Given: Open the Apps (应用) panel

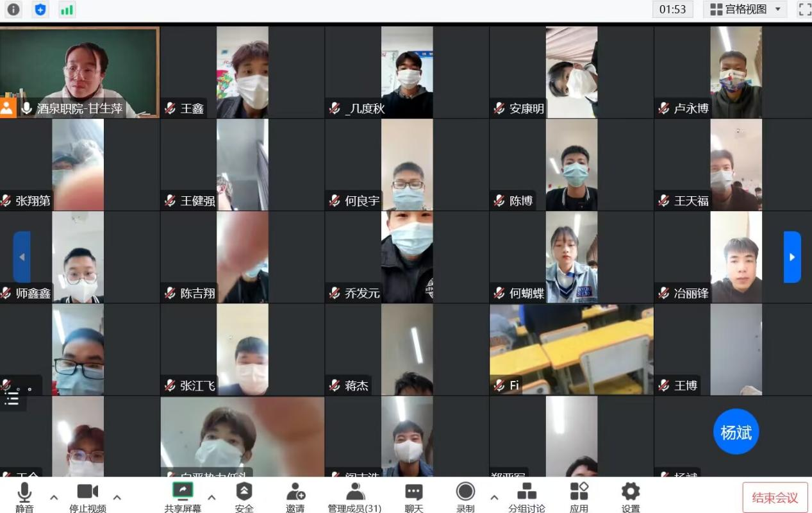Looking at the screenshot, I should (579, 497).
